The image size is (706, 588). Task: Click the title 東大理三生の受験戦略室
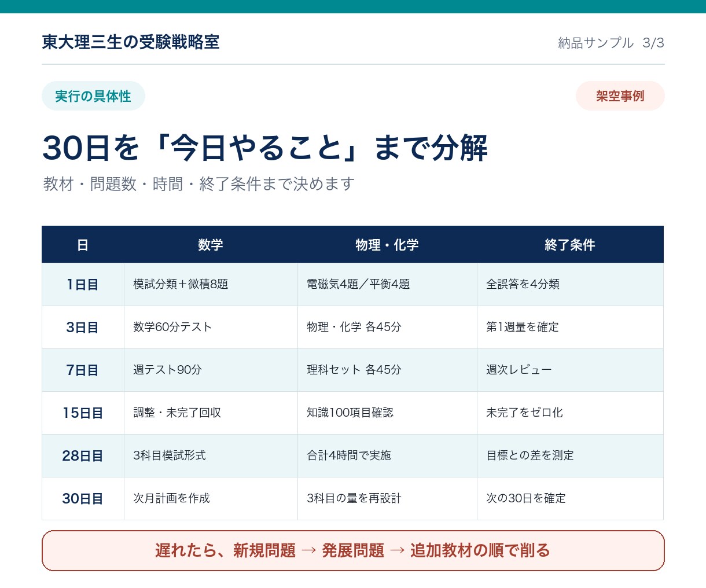point(131,42)
